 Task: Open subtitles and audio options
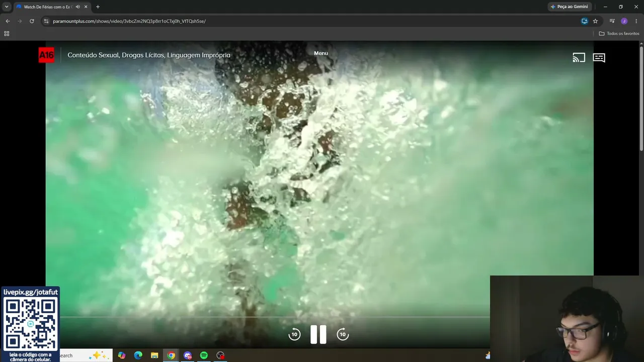[x=599, y=58]
